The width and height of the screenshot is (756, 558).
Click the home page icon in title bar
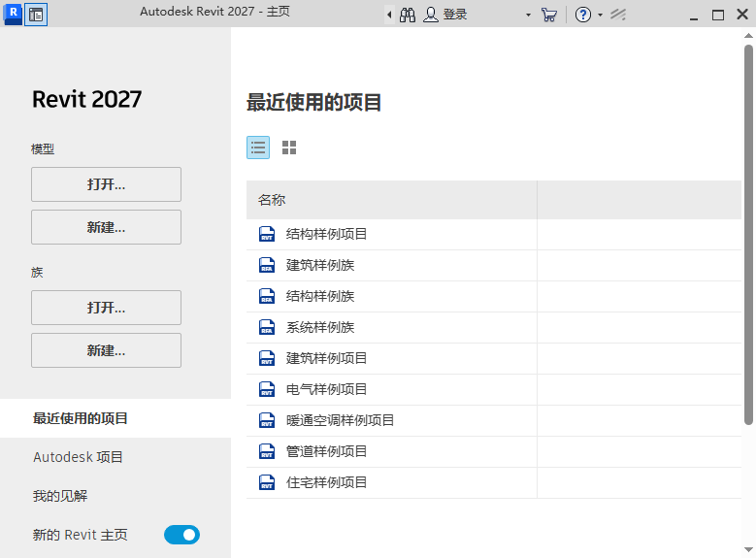36,15
